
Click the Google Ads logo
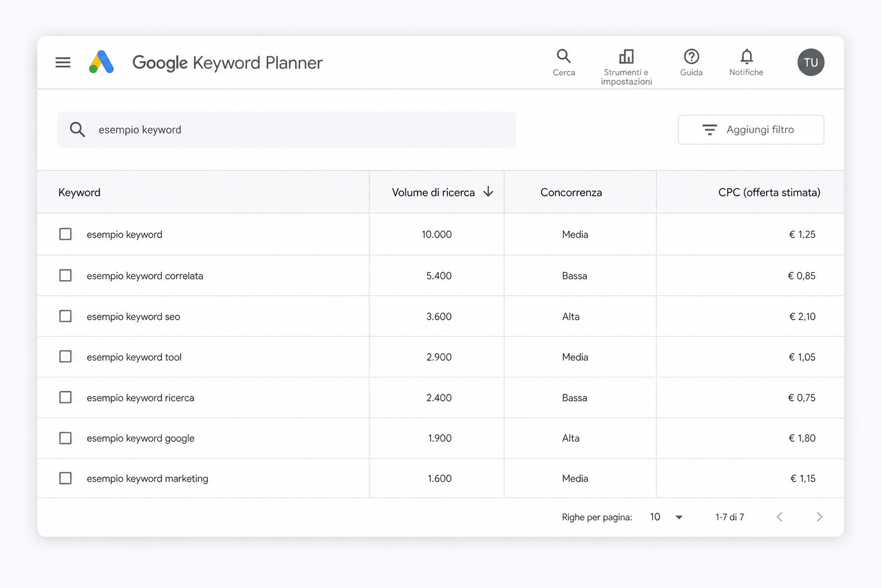(101, 62)
